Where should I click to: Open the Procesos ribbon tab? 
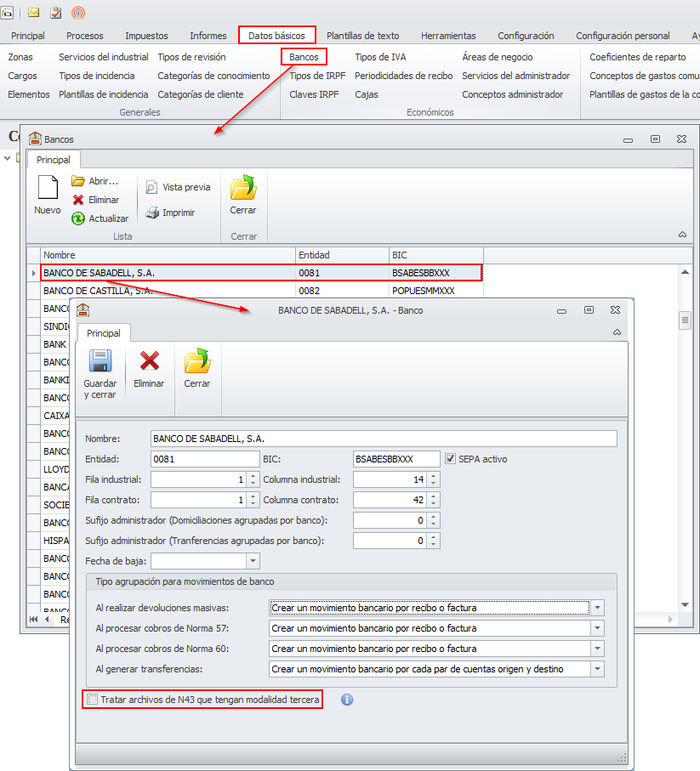[x=84, y=36]
